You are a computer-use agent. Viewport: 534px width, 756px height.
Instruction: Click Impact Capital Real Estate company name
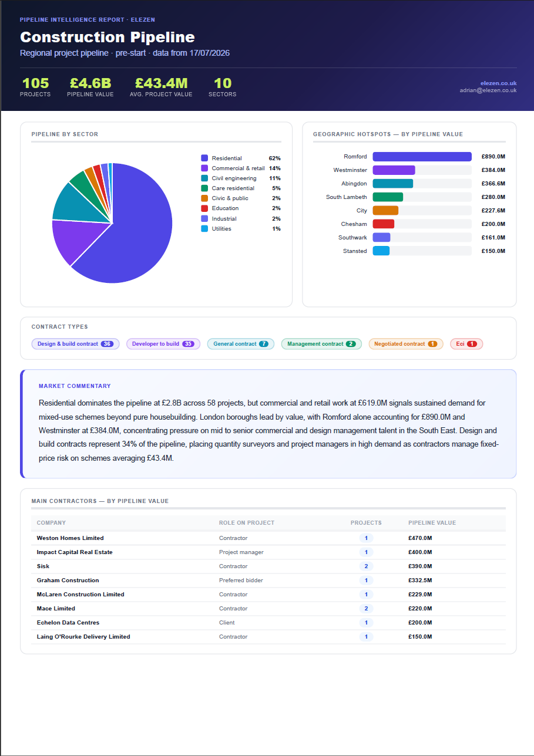[x=75, y=552]
